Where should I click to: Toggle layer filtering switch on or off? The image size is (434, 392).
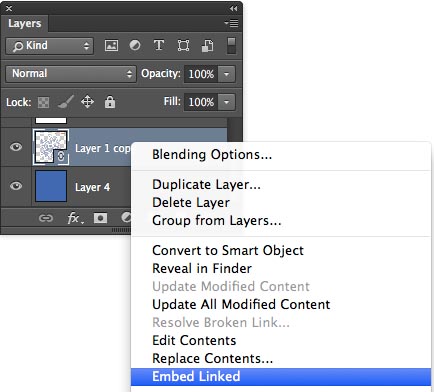click(231, 46)
